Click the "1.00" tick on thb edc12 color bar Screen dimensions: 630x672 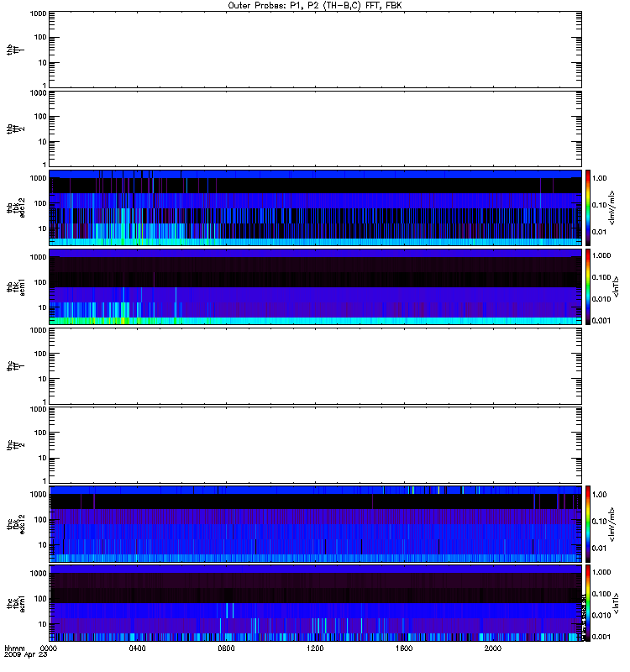coord(599,178)
